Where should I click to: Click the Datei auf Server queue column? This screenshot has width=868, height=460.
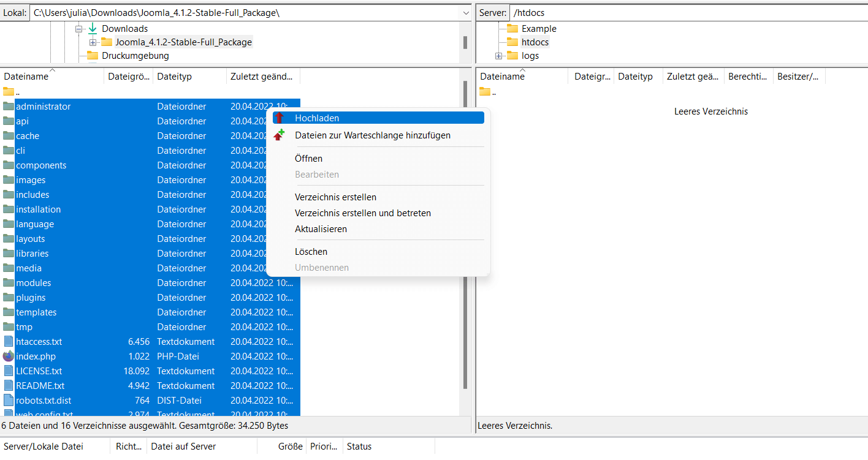(202, 447)
